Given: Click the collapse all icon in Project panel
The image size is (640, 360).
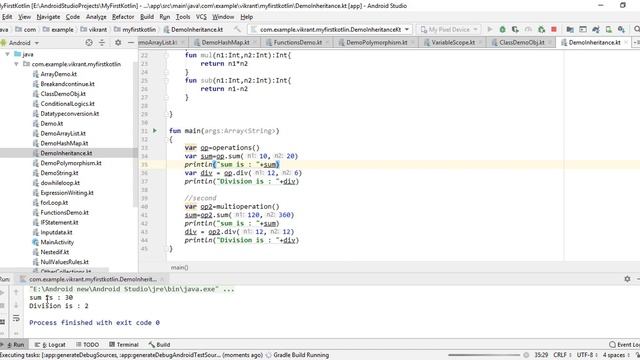Looking at the screenshot, I should coord(102,42).
